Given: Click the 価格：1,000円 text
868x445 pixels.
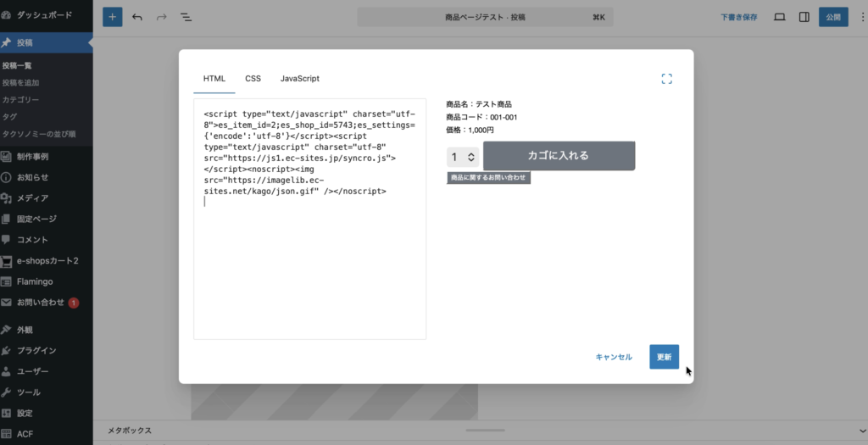Looking at the screenshot, I should (x=470, y=130).
